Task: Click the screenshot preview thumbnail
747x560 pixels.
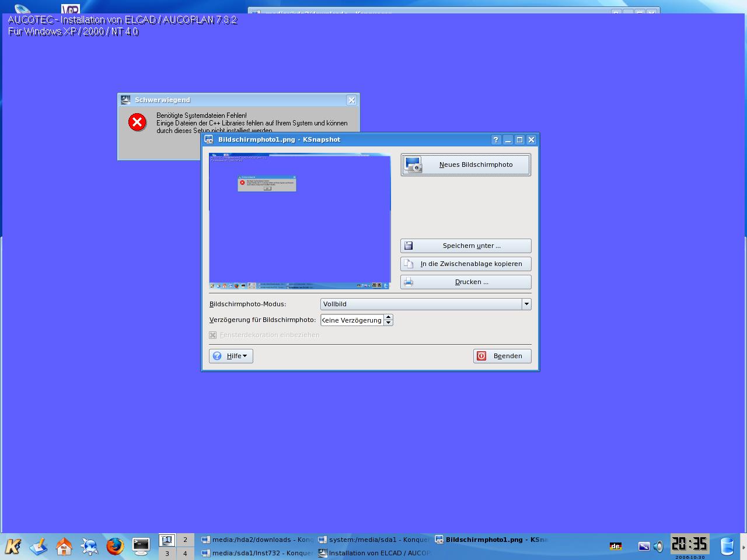Action: [300, 221]
